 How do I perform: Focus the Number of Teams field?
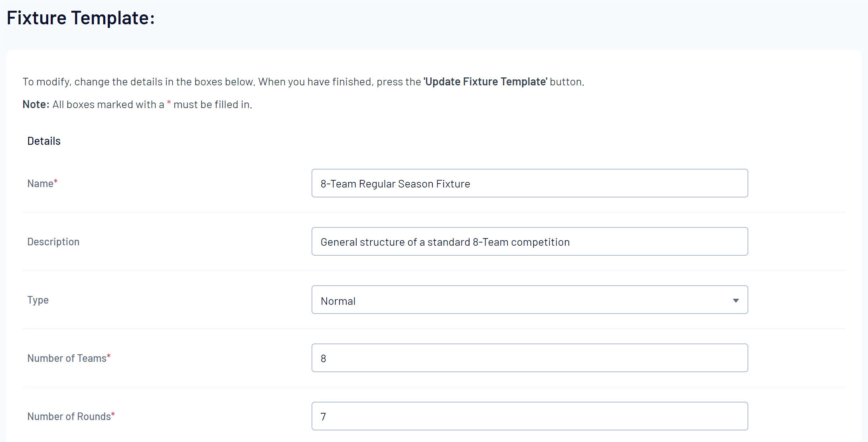pos(529,358)
